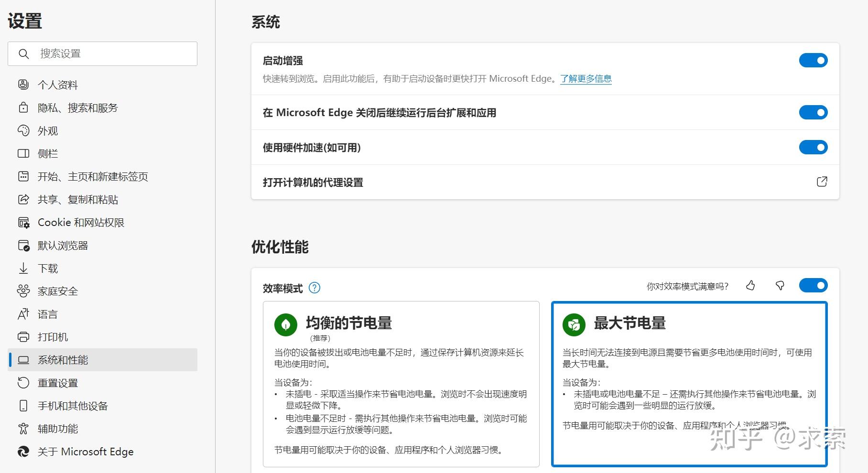This screenshot has height=473, width=868.
Task: Click the lock icon for 隐私、搜索和服务
Action: point(23,107)
